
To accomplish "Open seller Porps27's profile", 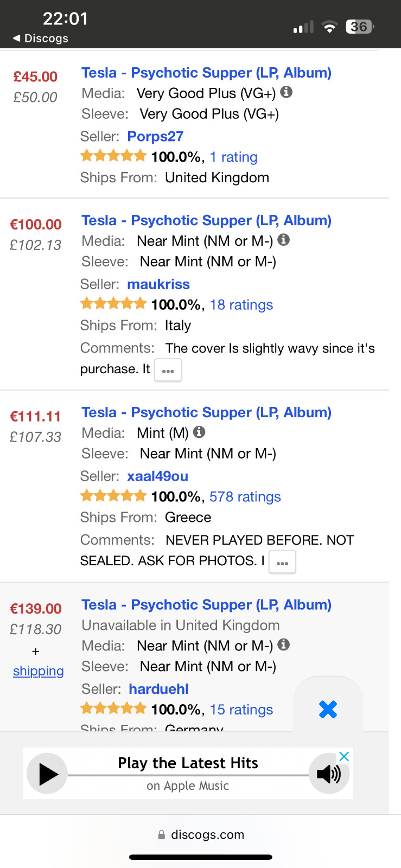I will [155, 137].
